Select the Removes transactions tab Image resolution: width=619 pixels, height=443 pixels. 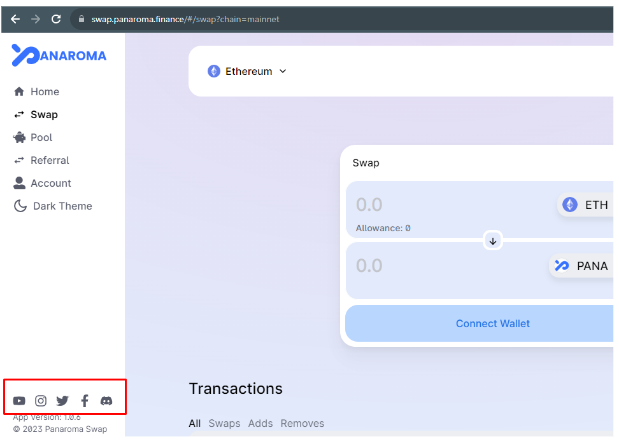(x=302, y=424)
